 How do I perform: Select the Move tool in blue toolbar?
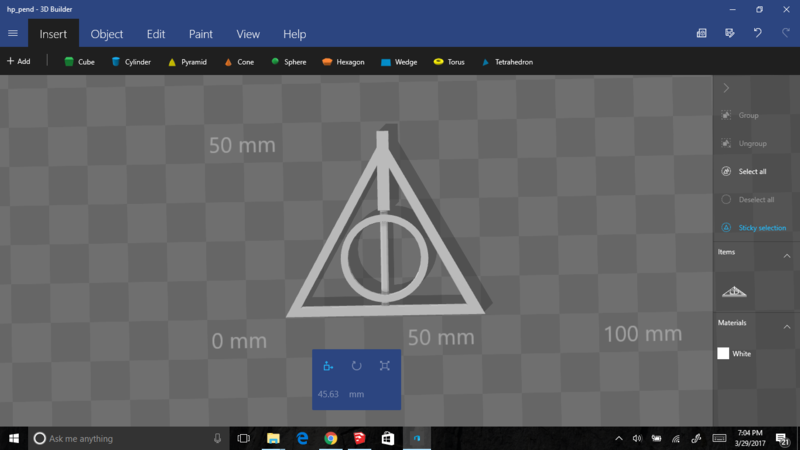[x=328, y=366]
